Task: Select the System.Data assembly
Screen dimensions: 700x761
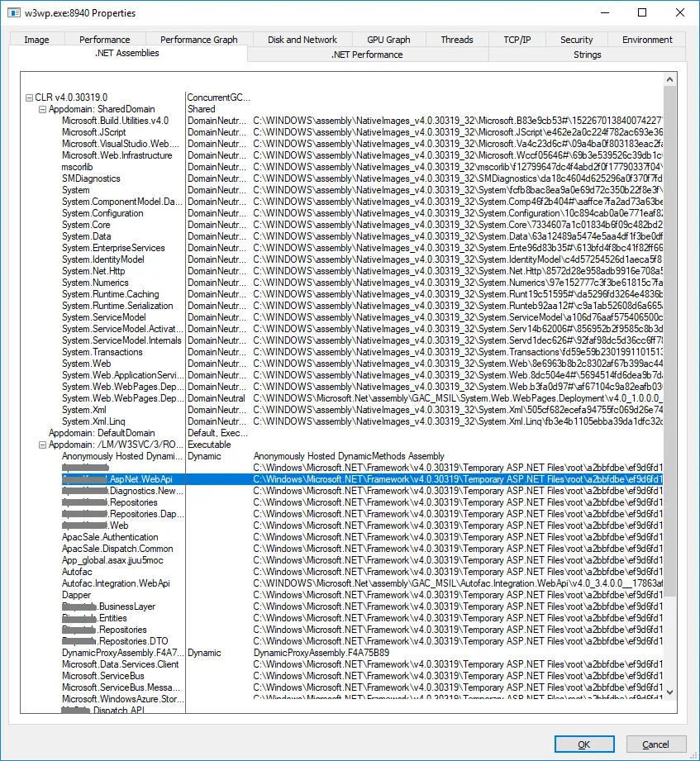Action: [87, 236]
